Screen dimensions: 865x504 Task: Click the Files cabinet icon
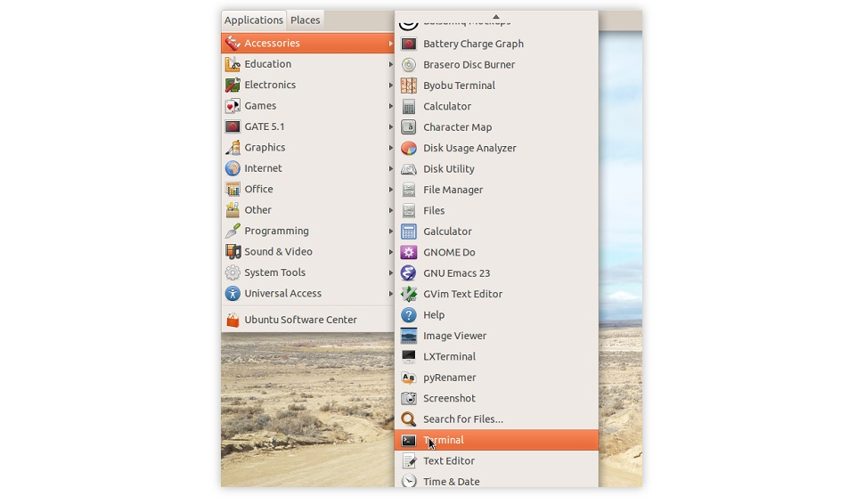(x=409, y=211)
